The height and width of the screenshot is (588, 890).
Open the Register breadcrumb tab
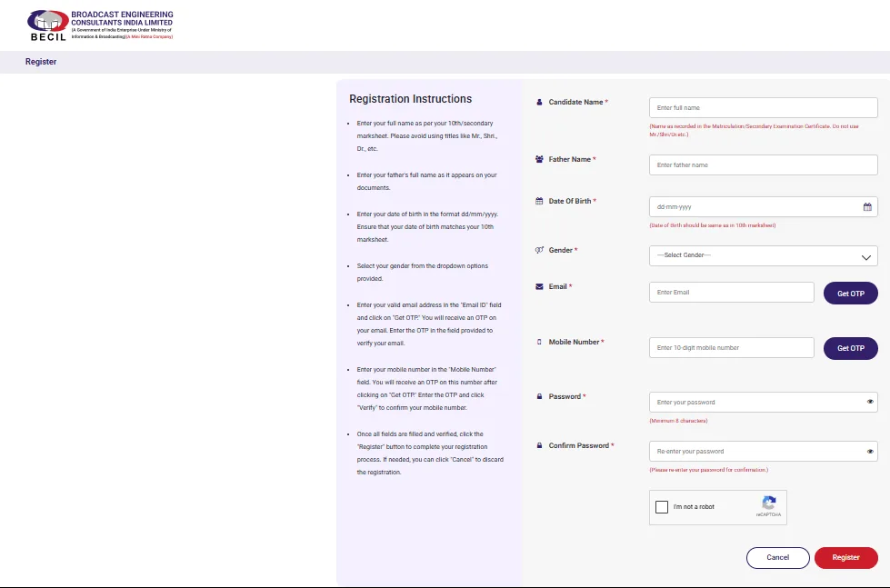[41, 62]
